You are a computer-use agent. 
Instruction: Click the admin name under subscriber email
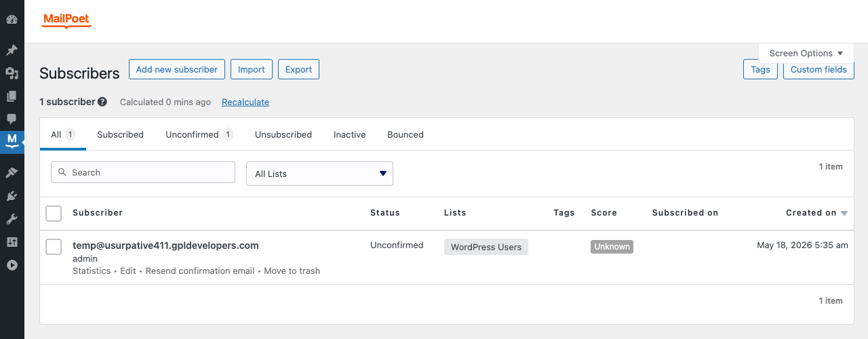click(85, 259)
